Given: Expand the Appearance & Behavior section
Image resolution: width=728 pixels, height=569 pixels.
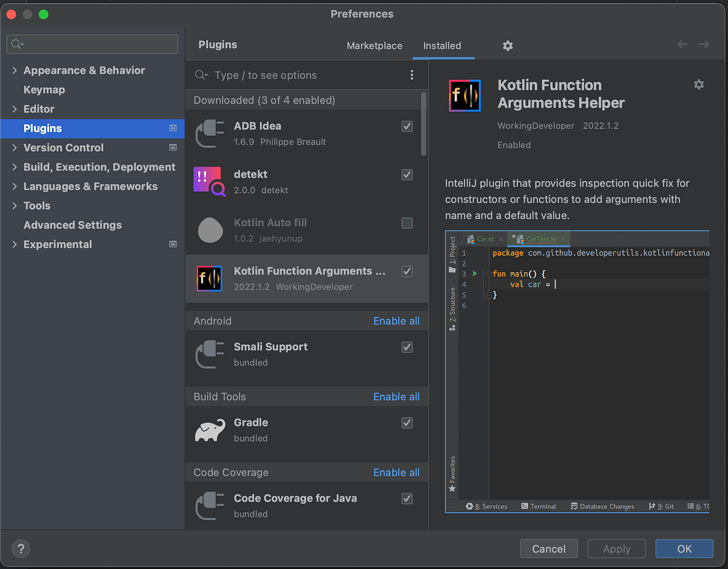Looking at the screenshot, I should click(x=14, y=70).
